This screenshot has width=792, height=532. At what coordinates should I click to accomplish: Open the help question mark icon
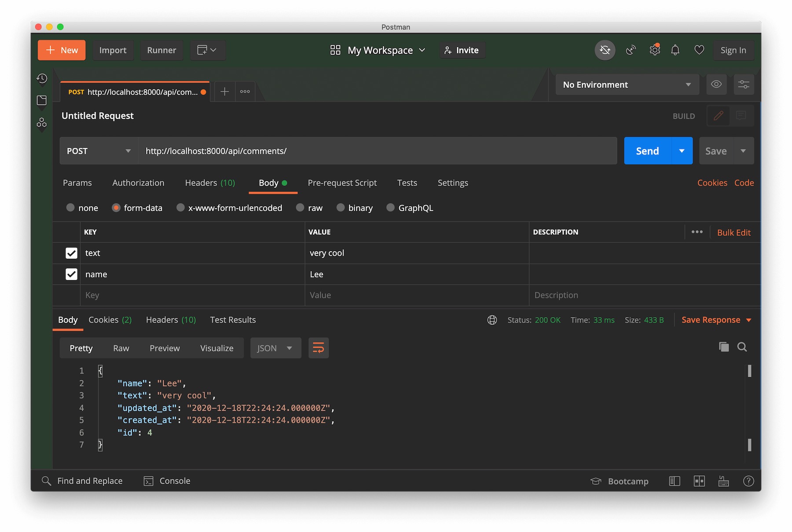point(748,481)
